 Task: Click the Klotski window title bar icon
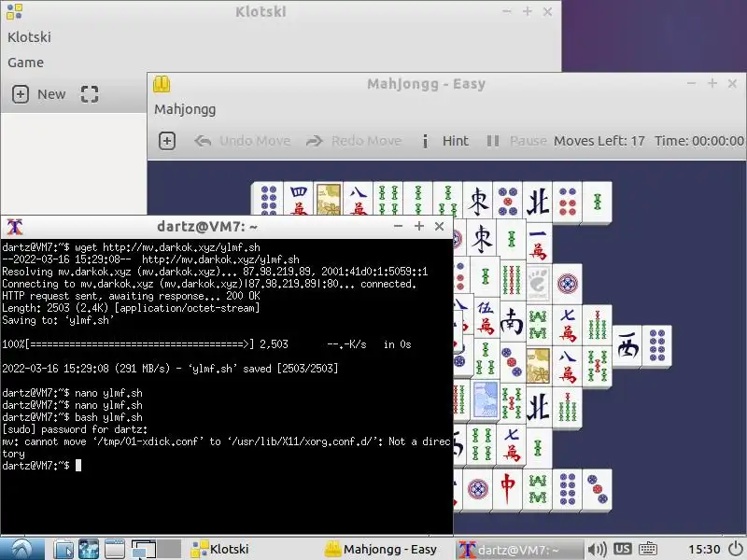point(14,11)
